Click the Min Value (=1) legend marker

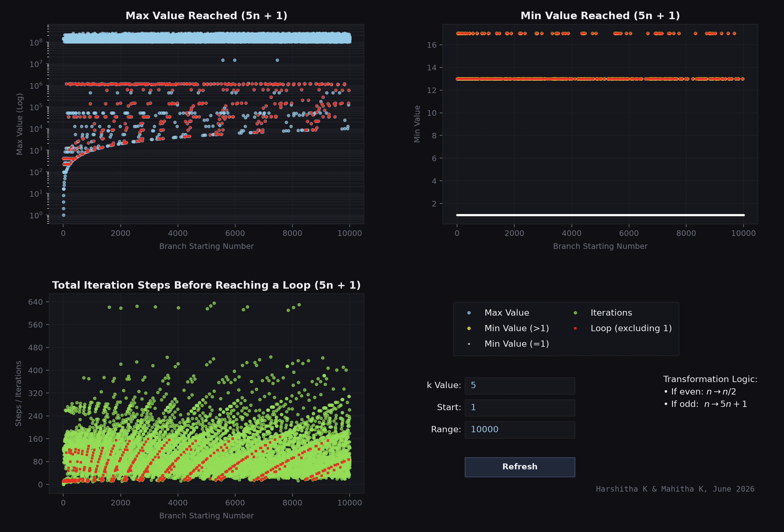469,344
